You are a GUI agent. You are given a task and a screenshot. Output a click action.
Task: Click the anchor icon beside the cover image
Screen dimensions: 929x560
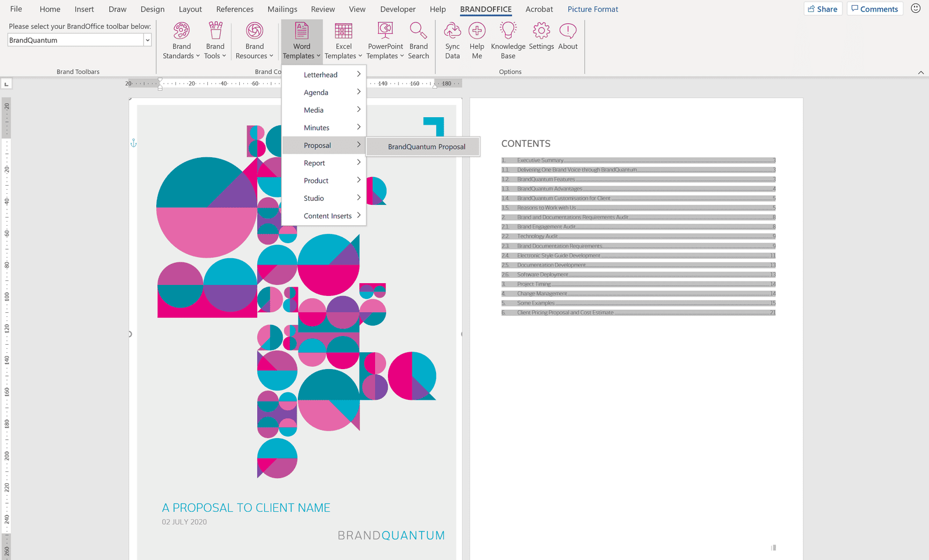tap(134, 143)
